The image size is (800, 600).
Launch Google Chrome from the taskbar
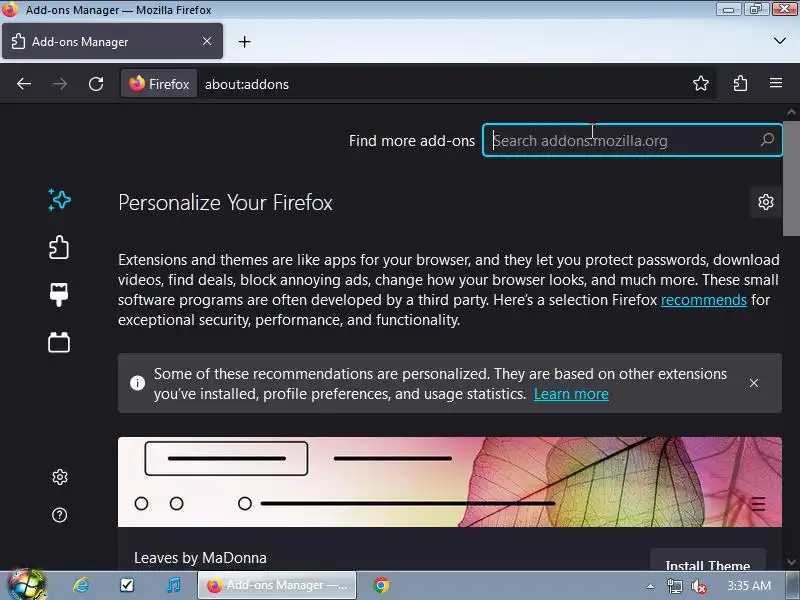coord(381,585)
